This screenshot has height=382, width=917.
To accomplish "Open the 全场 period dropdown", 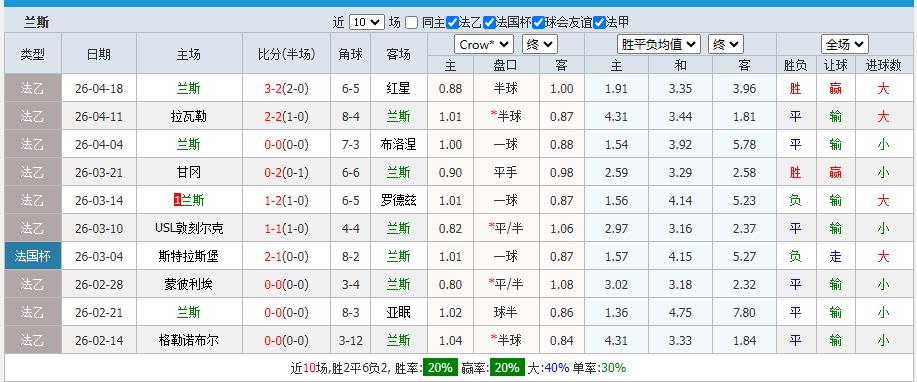I will [x=844, y=44].
